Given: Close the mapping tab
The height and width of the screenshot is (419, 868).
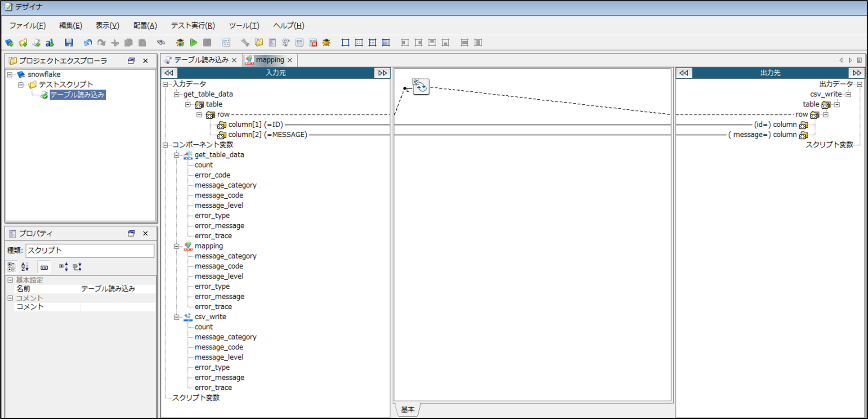Looking at the screenshot, I should (x=290, y=60).
